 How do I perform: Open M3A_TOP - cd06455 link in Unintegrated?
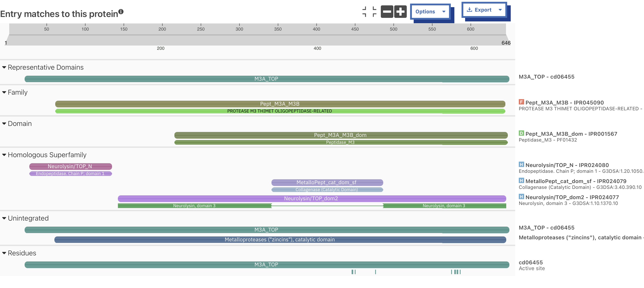tap(547, 227)
